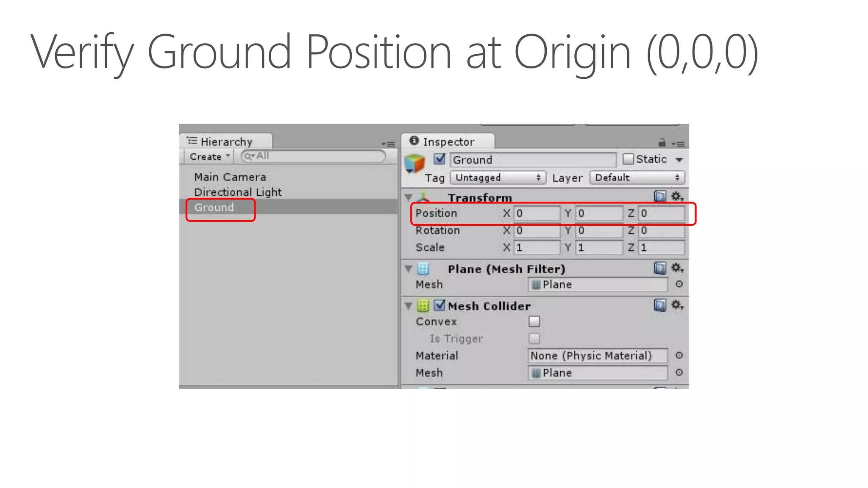868x488 pixels.
Task: Open the Layer Default dropdown
Action: click(637, 177)
